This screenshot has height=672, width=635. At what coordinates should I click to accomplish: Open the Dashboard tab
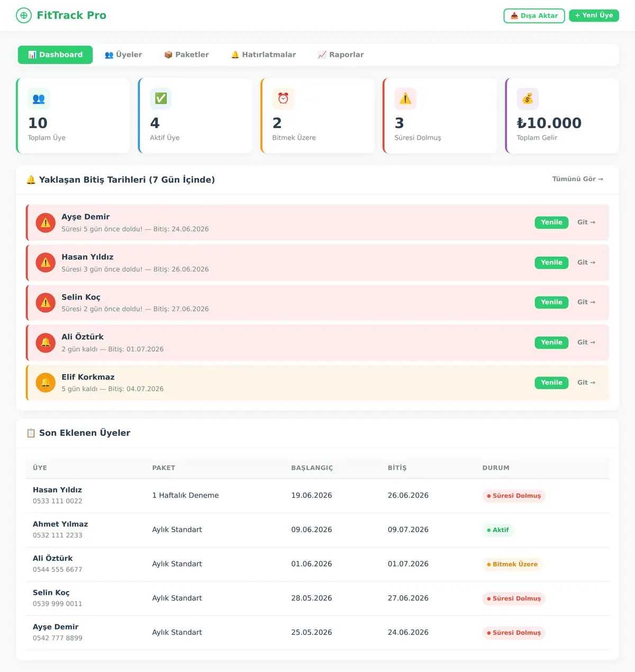pos(55,55)
